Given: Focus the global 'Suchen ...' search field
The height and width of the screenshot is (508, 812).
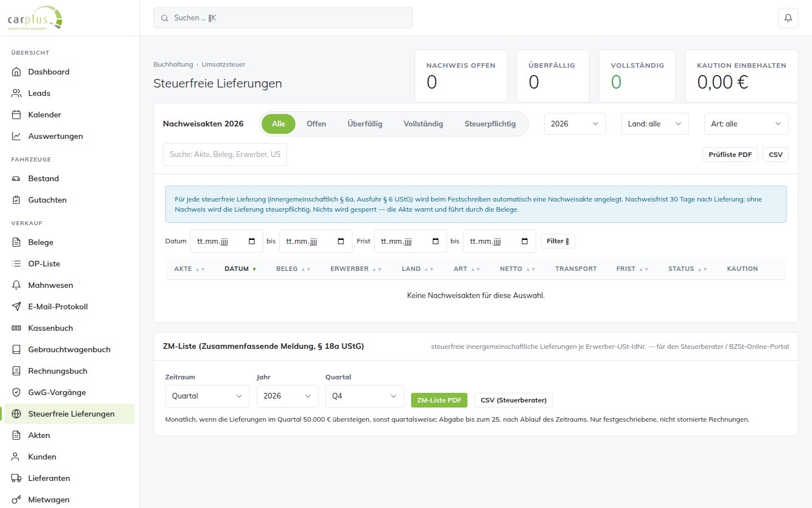Looking at the screenshot, I should coord(283,18).
